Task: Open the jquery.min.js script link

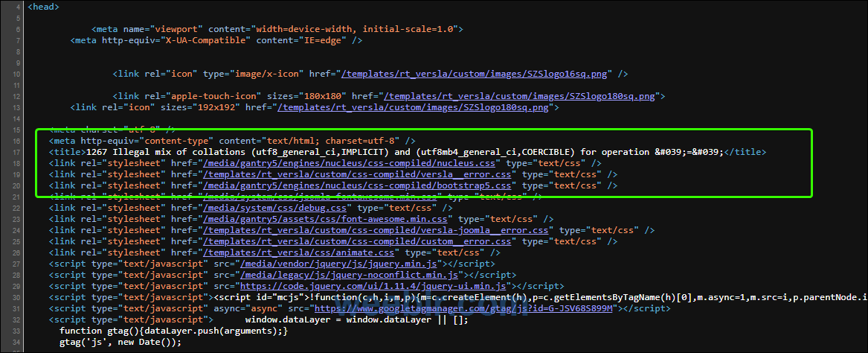Action: (x=338, y=264)
